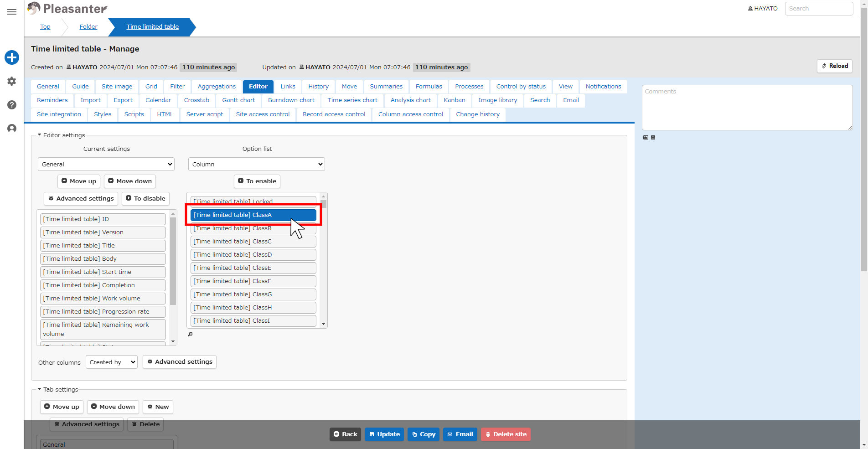Open the Server script tab
Image resolution: width=868 pixels, height=449 pixels.
(205, 114)
